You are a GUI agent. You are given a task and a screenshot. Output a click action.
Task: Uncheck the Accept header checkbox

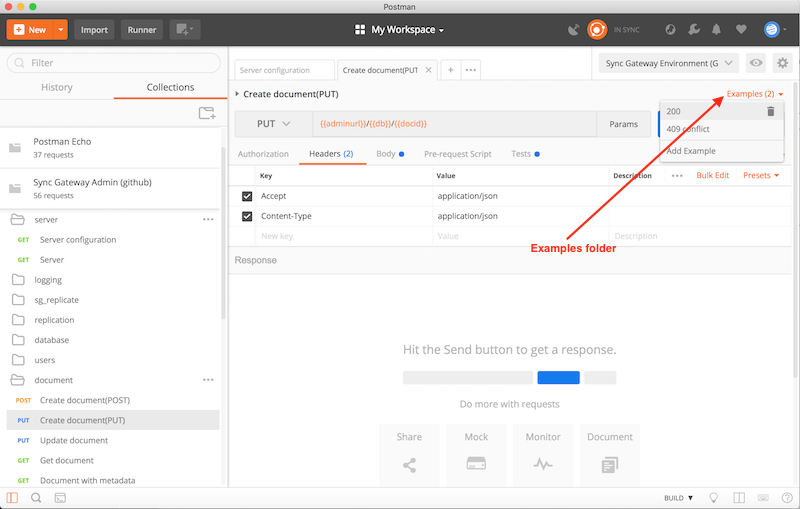[247, 196]
